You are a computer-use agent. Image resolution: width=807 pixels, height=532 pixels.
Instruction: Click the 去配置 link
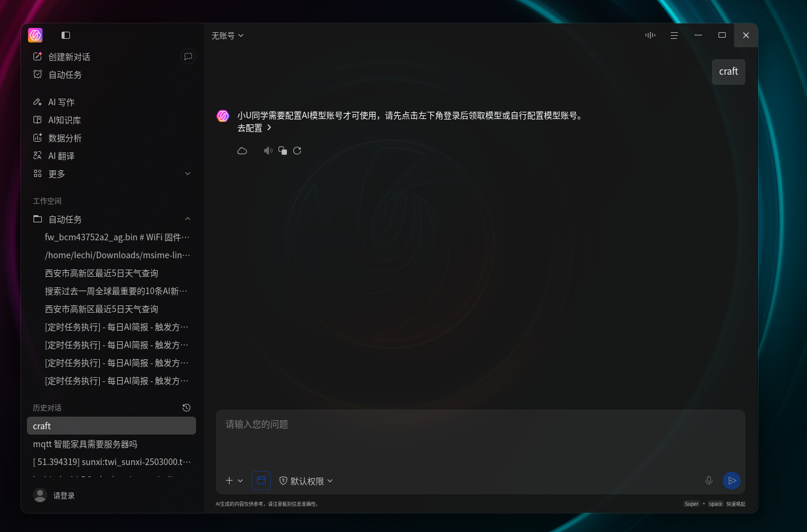pyautogui.click(x=255, y=127)
